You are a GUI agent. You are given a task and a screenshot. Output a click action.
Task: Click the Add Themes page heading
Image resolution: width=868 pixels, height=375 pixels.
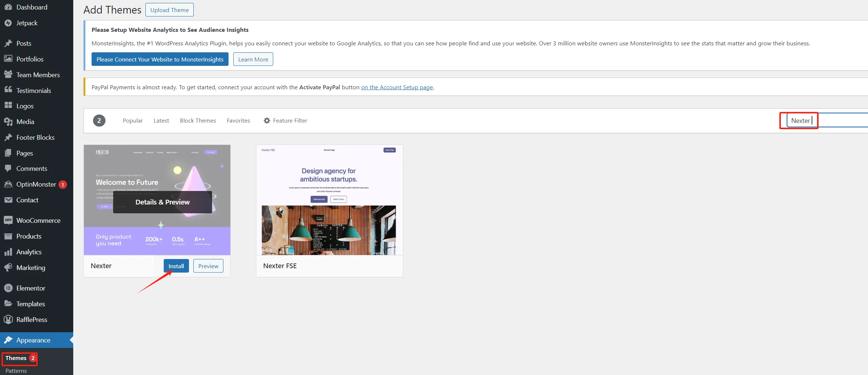click(x=112, y=10)
